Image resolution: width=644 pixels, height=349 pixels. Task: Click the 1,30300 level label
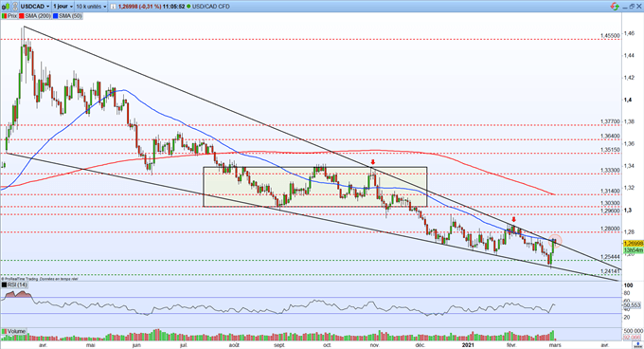pos(610,203)
